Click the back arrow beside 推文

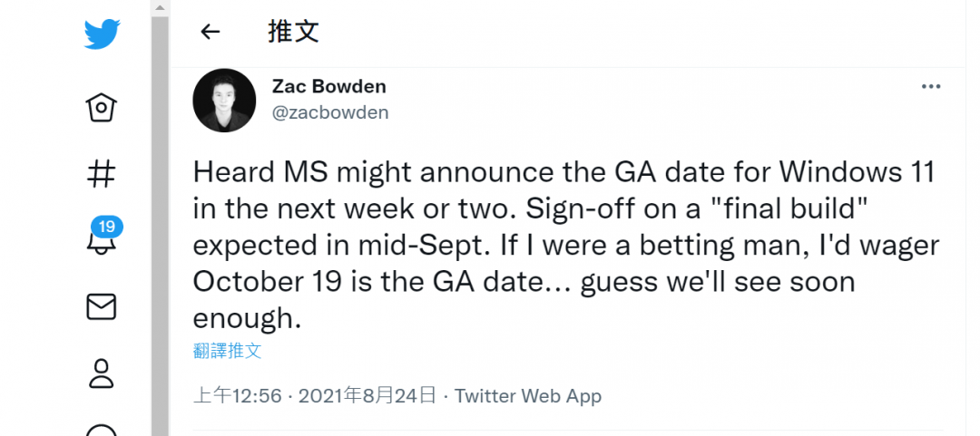[x=211, y=32]
